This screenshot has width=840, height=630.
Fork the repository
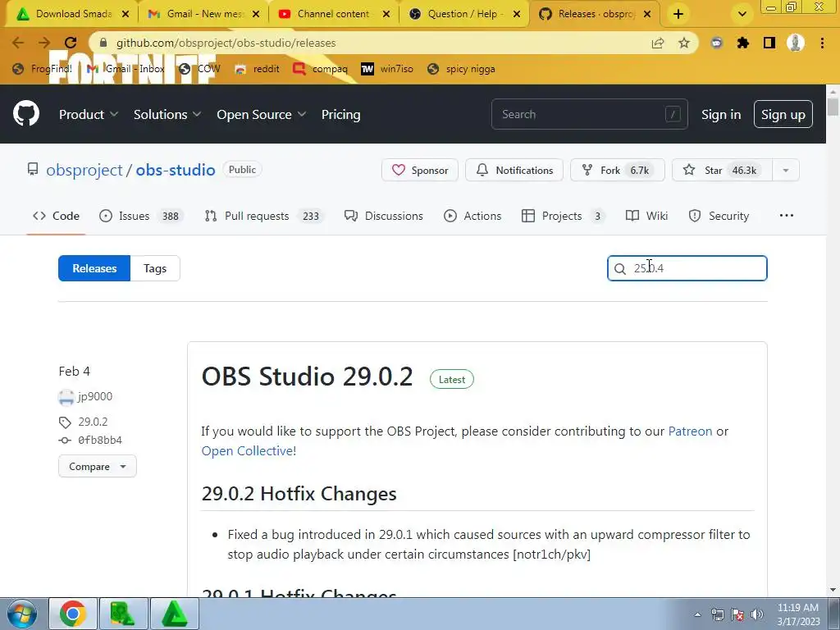[x=617, y=170]
